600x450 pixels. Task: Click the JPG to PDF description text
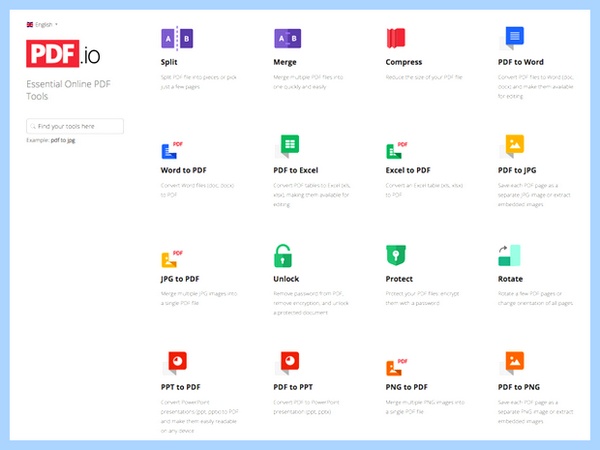pyautogui.click(x=199, y=298)
